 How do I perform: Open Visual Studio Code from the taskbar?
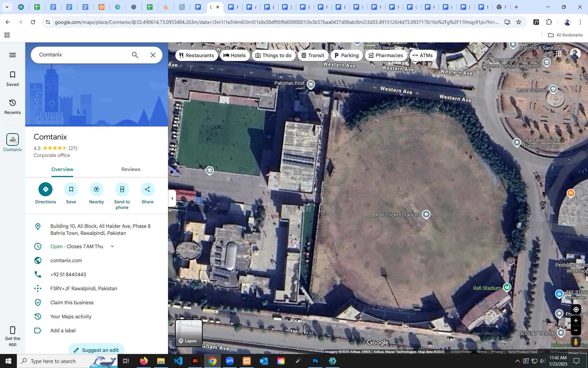click(x=178, y=361)
